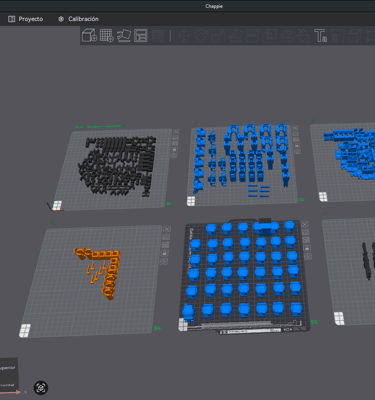This screenshot has height=400, width=375.
Task: Select the Support painting tool
Action: 286,36
